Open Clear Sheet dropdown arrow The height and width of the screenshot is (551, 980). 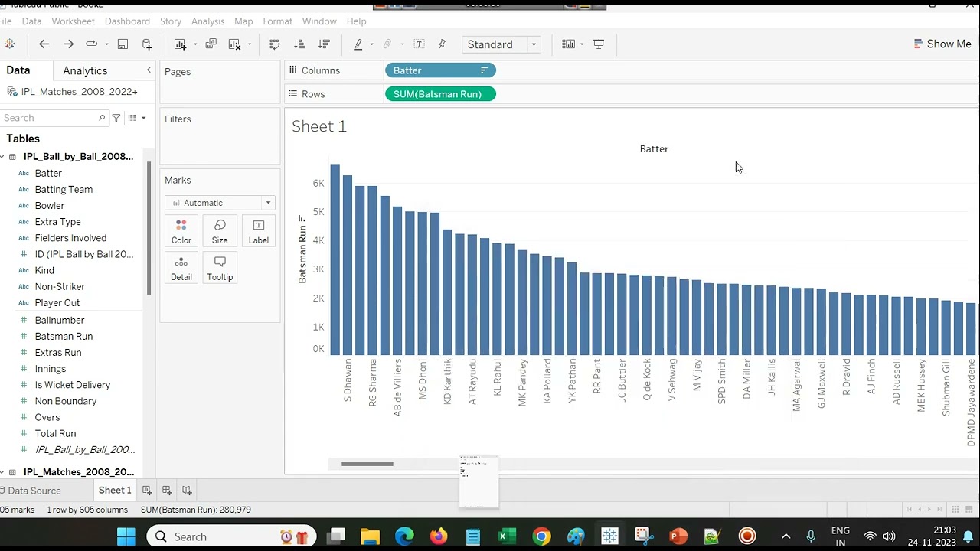pos(249,44)
